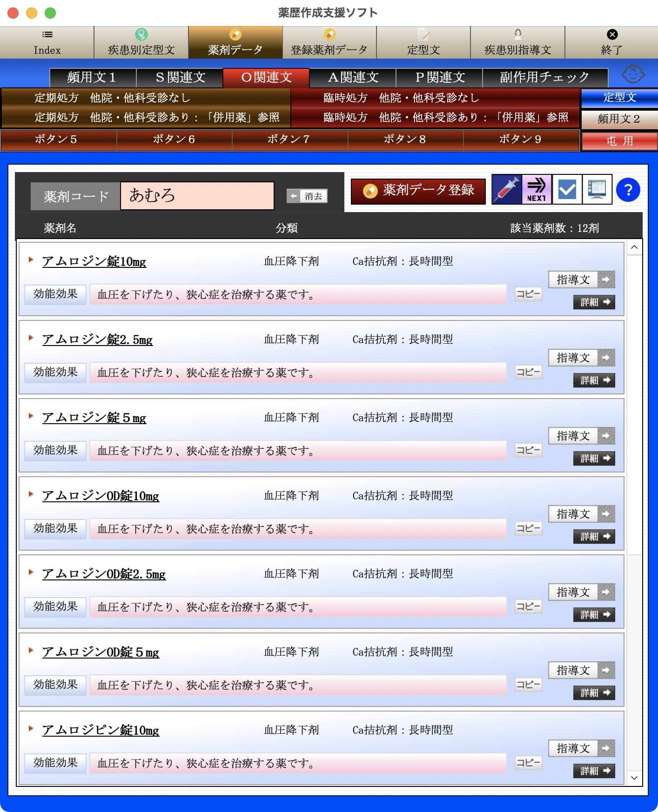Click ボタン５
Viewport: 658px width, 812px height.
[x=58, y=140]
